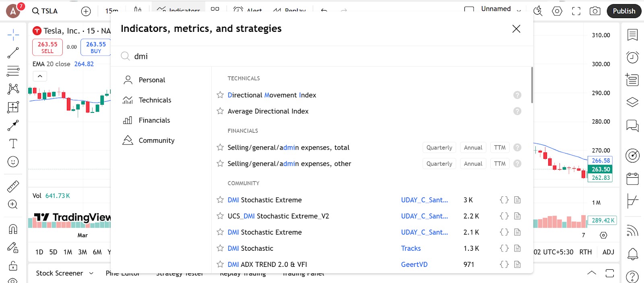Select the text annotation tool
The width and height of the screenshot is (644, 283).
[x=13, y=144]
